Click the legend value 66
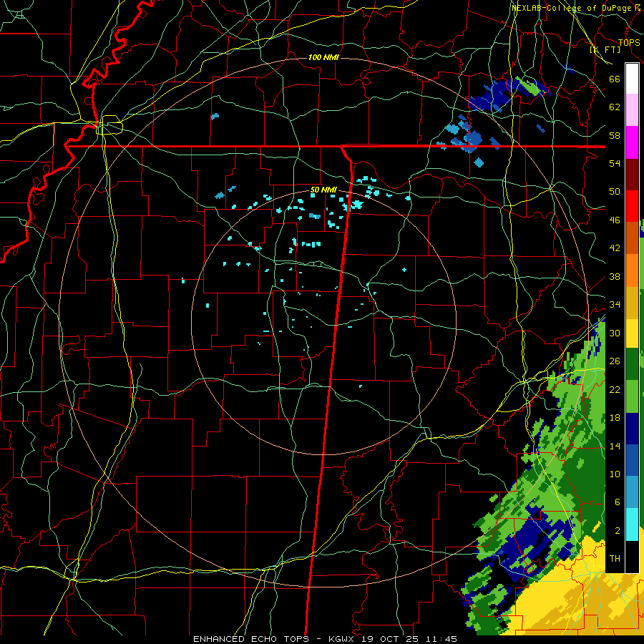The width and height of the screenshot is (644, 644). [615, 79]
